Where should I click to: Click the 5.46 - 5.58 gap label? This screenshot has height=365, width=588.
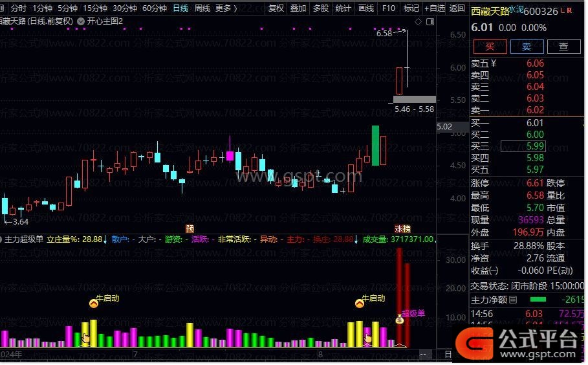tap(414, 109)
